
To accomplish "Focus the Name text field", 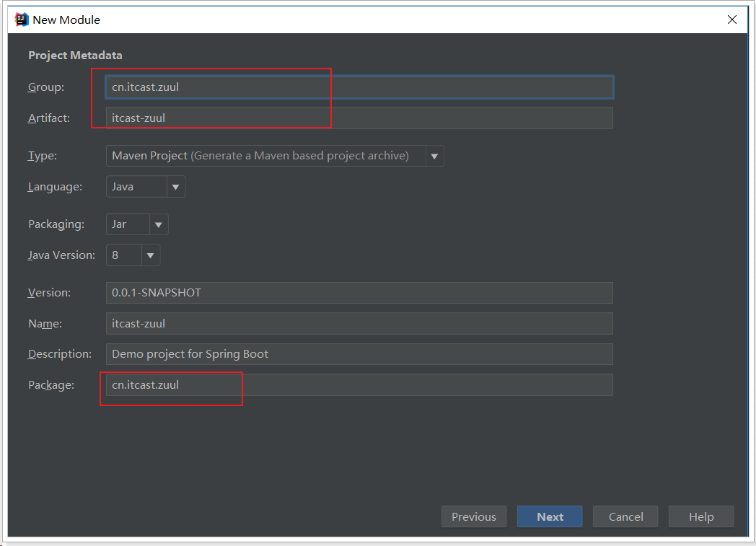I will [359, 324].
